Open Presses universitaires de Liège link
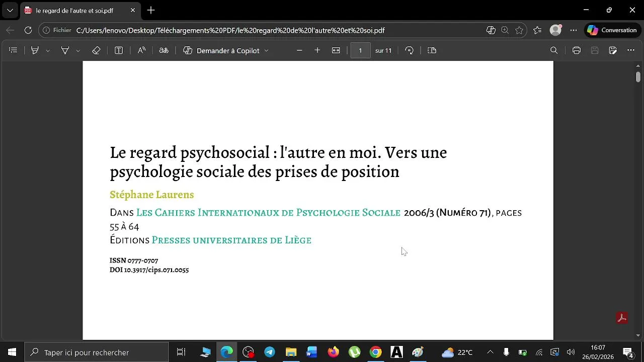The width and height of the screenshot is (644, 362). (x=231, y=240)
